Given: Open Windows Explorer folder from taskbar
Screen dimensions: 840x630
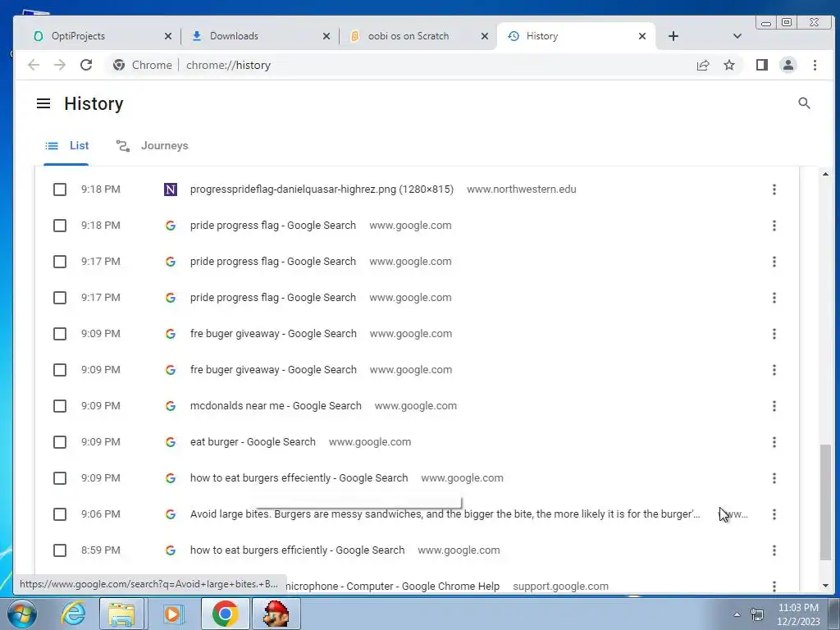Looking at the screenshot, I should (121, 614).
